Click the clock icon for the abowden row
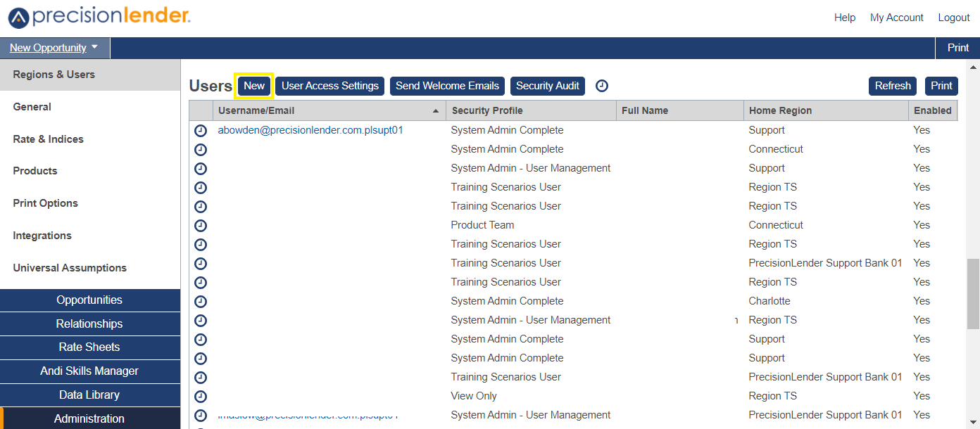The image size is (980, 429). [x=201, y=130]
